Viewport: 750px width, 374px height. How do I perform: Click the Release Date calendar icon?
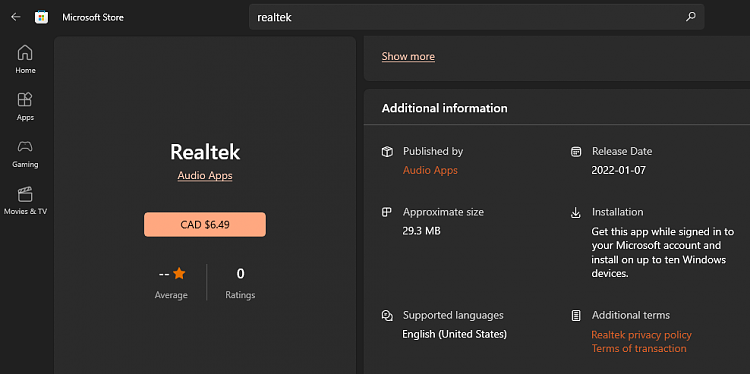click(x=576, y=152)
